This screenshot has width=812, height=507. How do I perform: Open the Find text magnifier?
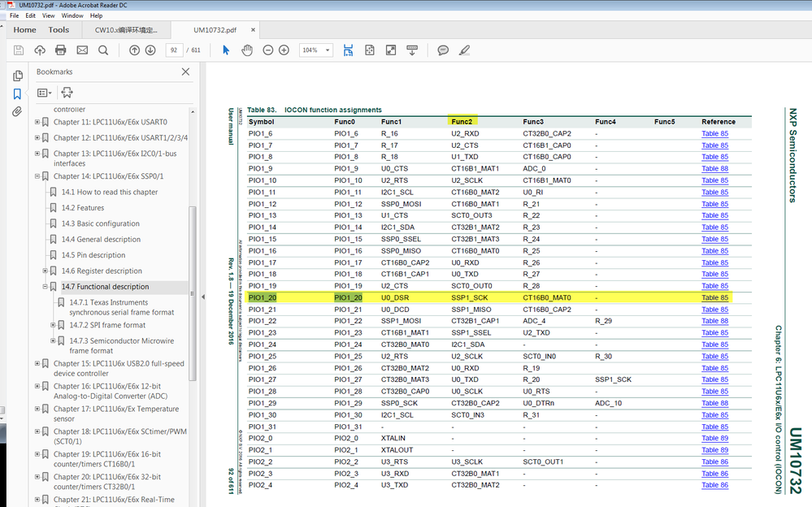pos(103,50)
